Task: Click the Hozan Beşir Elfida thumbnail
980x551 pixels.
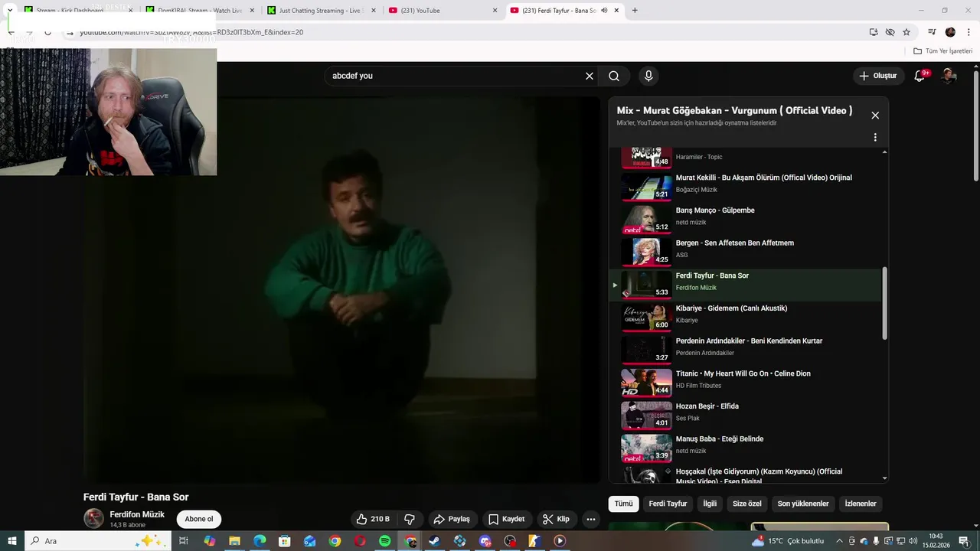Action: (646, 416)
